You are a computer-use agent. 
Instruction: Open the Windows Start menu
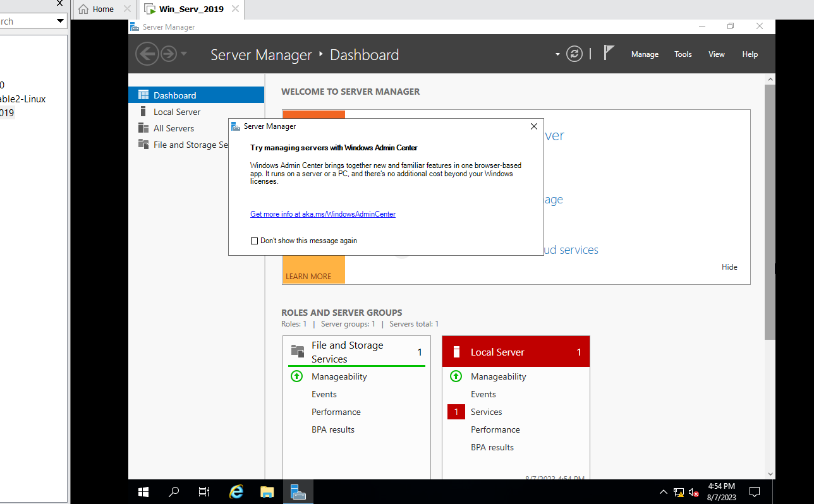[x=143, y=492]
